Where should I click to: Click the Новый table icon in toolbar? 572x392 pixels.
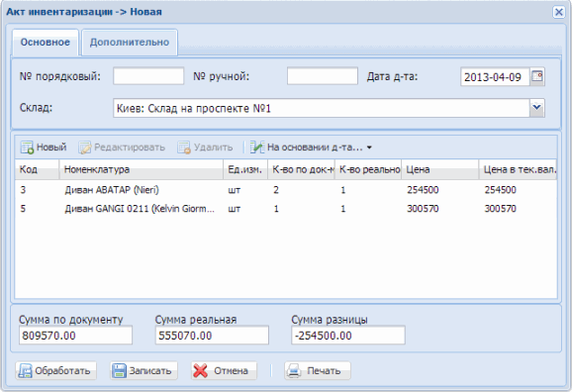click(x=27, y=147)
